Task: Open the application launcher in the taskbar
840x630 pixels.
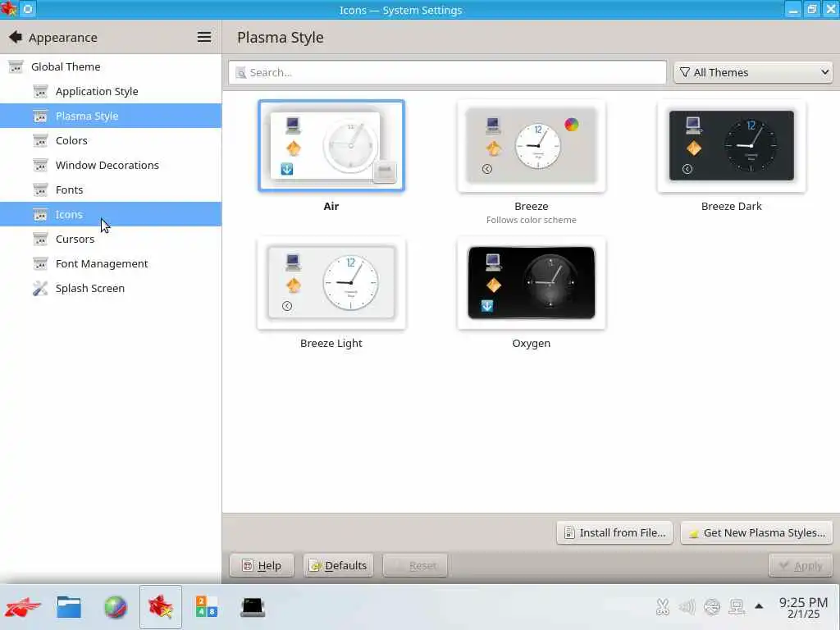Action: coord(22,607)
